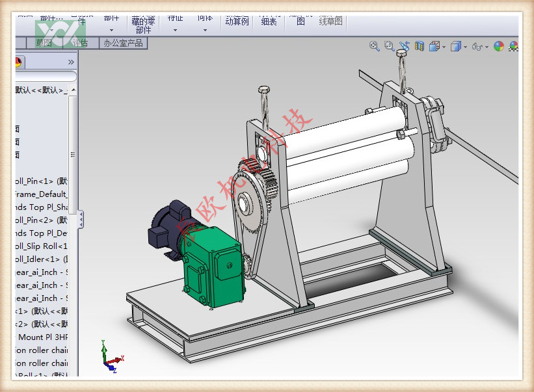This screenshot has height=392, width=534.
Task: Expand the left panel tabs with » chevron
Action: click(x=71, y=62)
